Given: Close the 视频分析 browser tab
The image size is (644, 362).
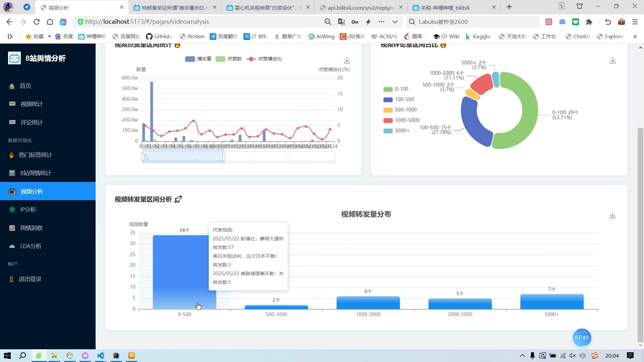Looking at the screenshot, I should pos(122,7).
